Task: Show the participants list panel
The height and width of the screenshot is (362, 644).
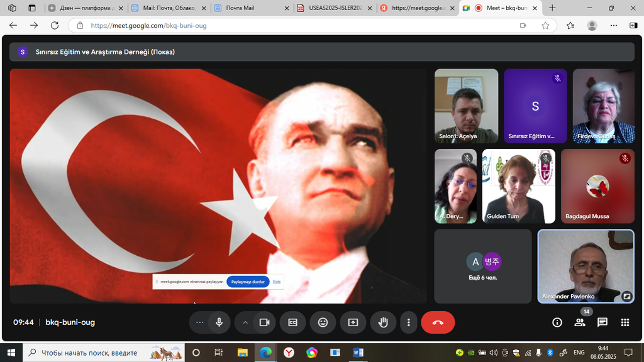Action: coord(579,322)
